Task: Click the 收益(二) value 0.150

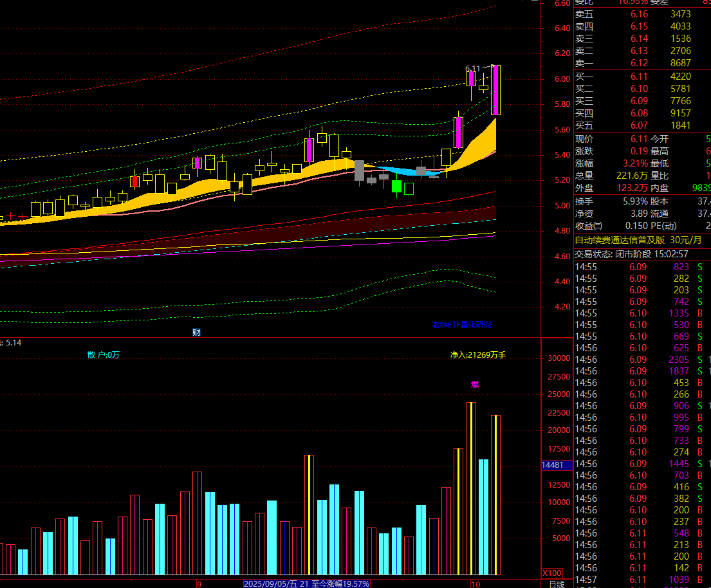Action: (x=636, y=226)
